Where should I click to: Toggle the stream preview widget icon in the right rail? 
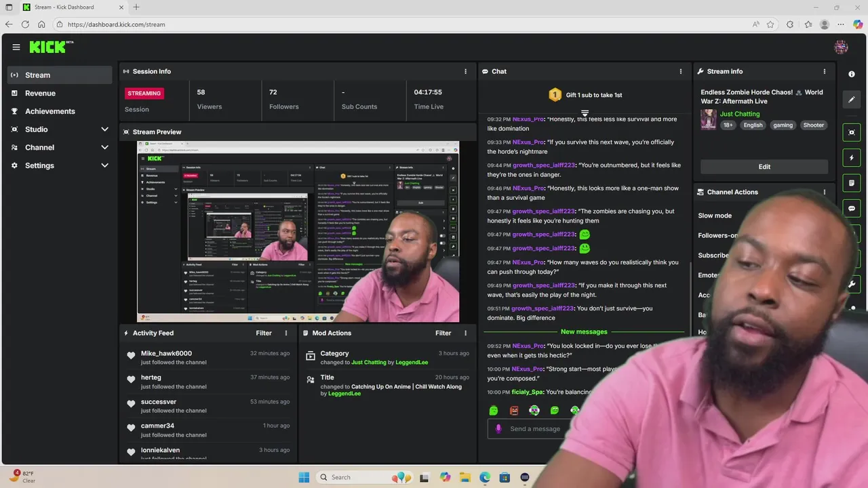852,132
